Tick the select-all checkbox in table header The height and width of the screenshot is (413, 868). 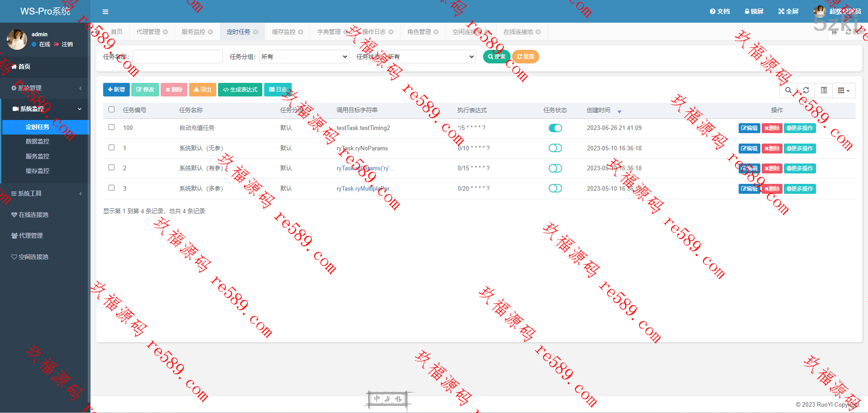(x=112, y=110)
